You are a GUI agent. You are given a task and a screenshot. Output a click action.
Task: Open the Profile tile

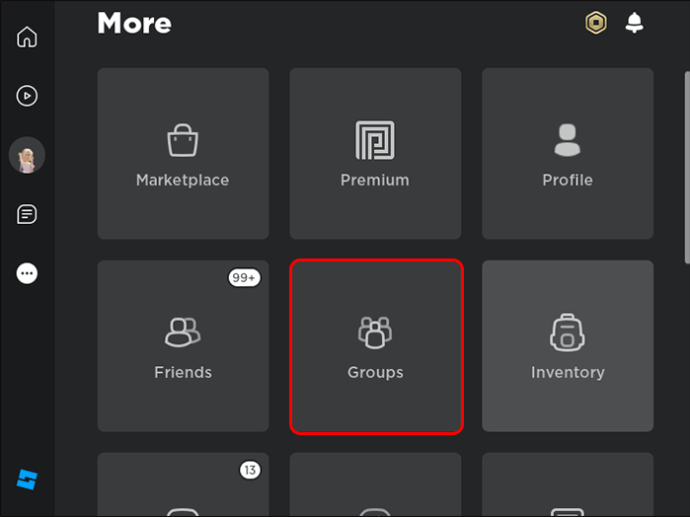pyautogui.click(x=568, y=154)
